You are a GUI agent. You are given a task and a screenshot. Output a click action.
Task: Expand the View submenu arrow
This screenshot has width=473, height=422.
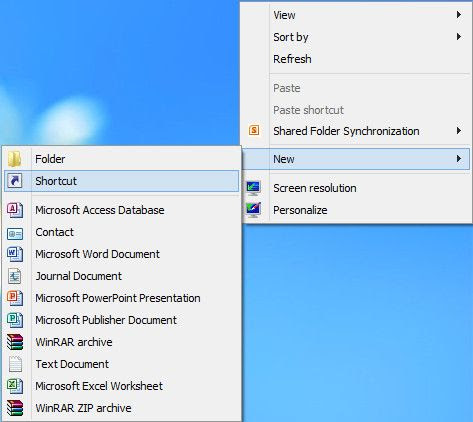tap(459, 15)
